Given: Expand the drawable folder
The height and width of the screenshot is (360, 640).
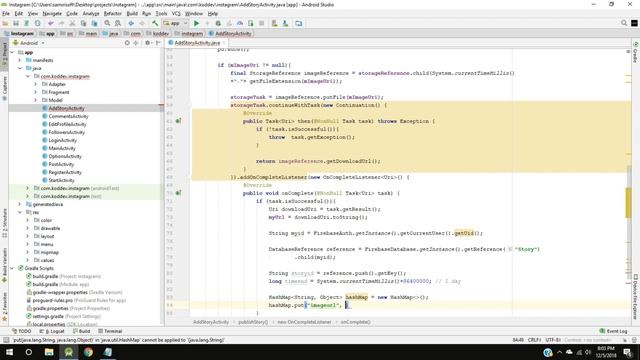Looking at the screenshot, I should (x=28, y=228).
